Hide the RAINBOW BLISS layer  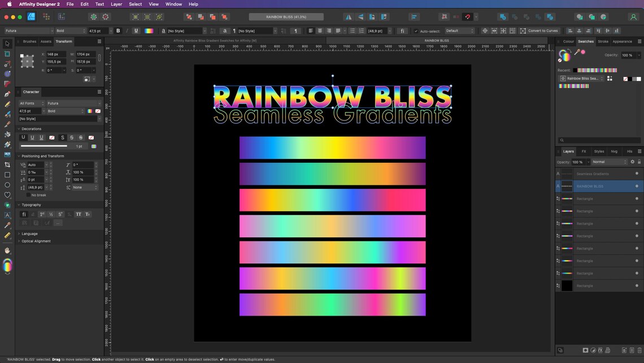637,186
